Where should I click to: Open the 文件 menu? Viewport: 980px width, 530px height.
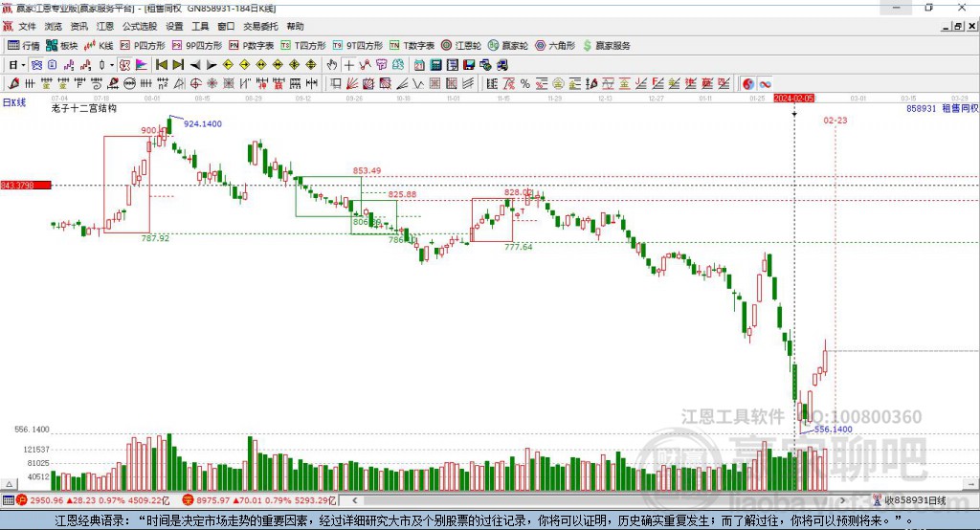(28, 26)
